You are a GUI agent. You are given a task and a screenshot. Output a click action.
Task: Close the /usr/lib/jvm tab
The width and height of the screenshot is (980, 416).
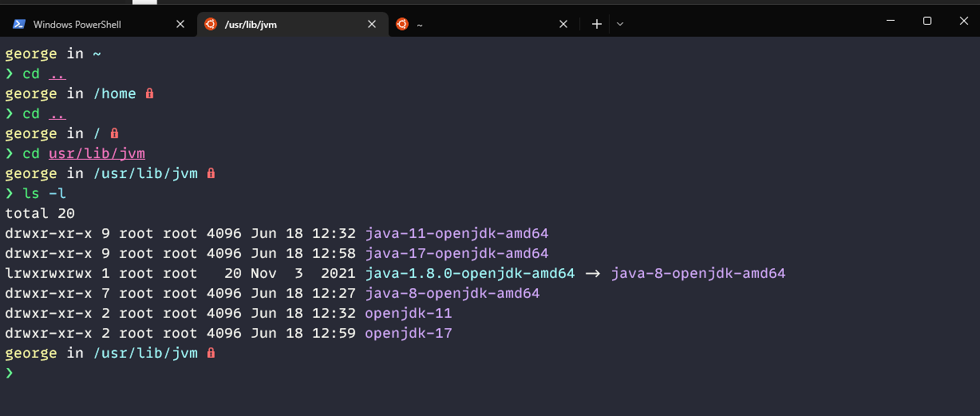click(371, 24)
